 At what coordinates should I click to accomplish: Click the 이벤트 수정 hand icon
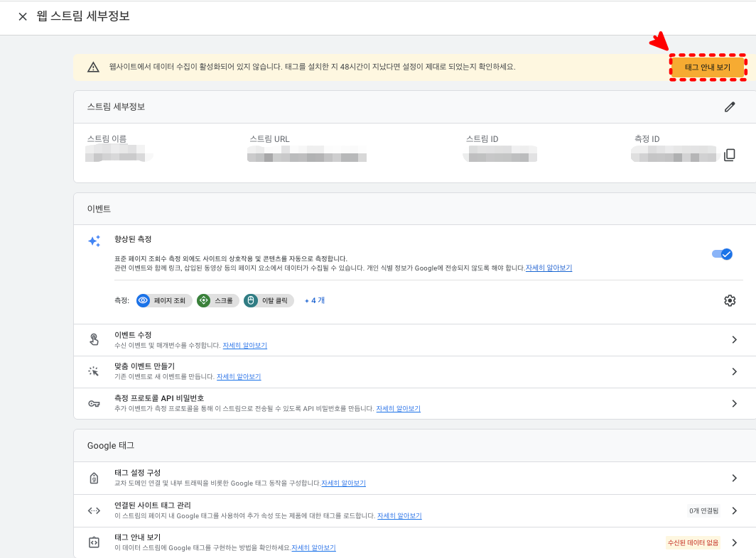click(x=93, y=339)
